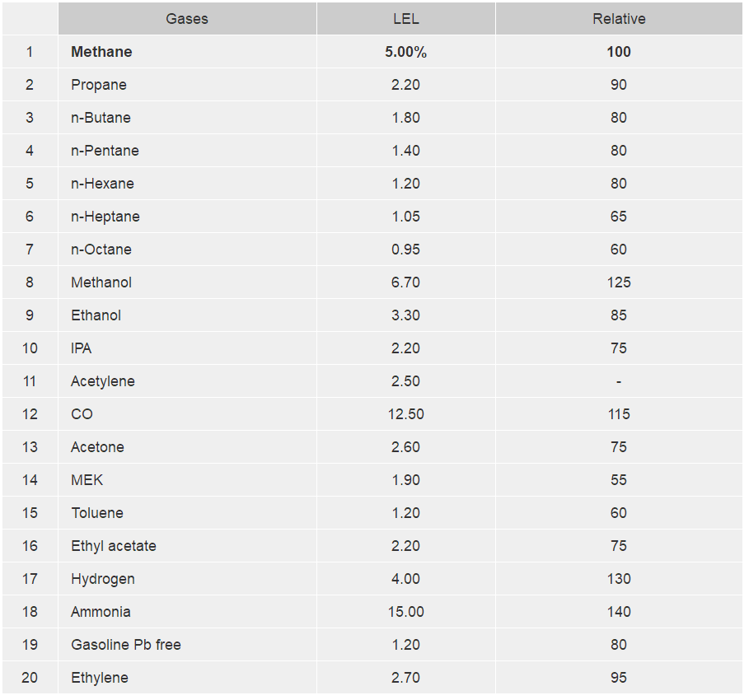Click the Gases column header
The image size is (749, 700).
pos(187,19)
